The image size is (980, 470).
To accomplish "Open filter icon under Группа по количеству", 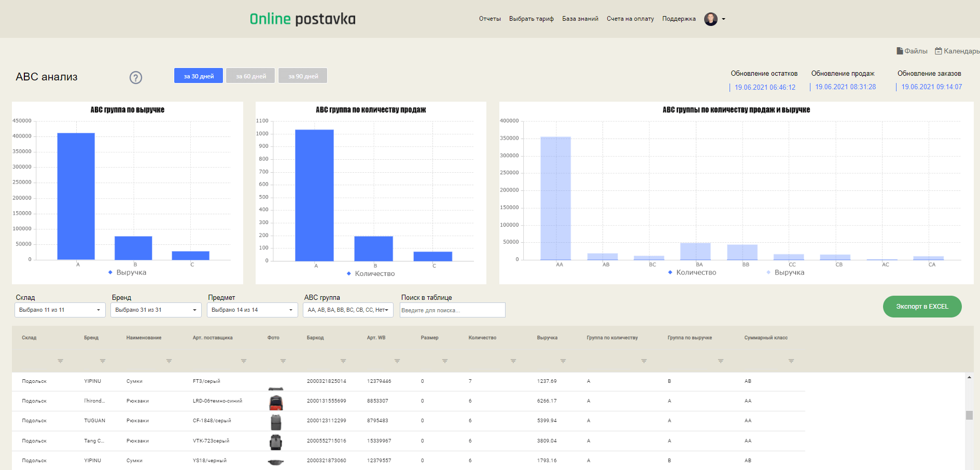I will (x=644, y=361).
